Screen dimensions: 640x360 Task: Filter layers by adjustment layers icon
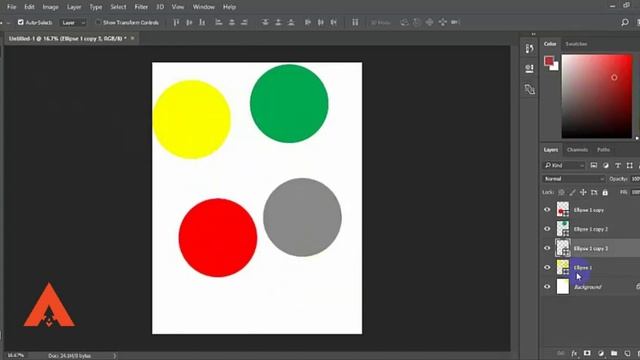606,165
